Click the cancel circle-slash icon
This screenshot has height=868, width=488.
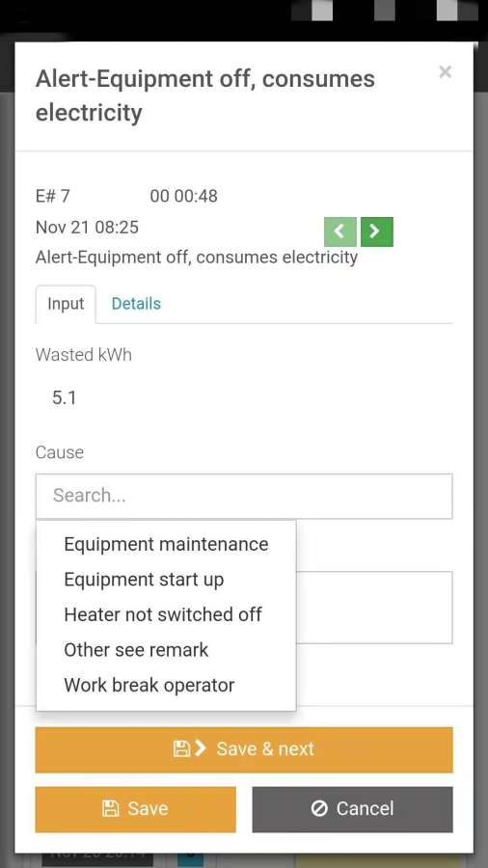319,809
